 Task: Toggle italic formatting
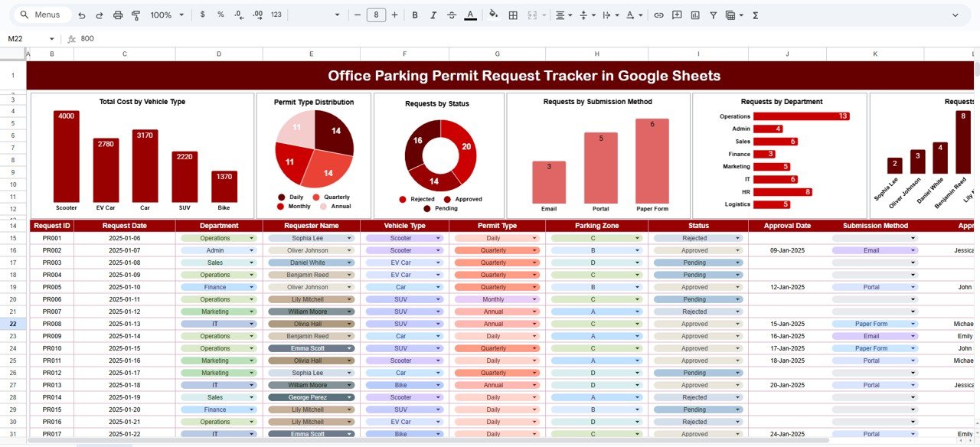[433, 15]
